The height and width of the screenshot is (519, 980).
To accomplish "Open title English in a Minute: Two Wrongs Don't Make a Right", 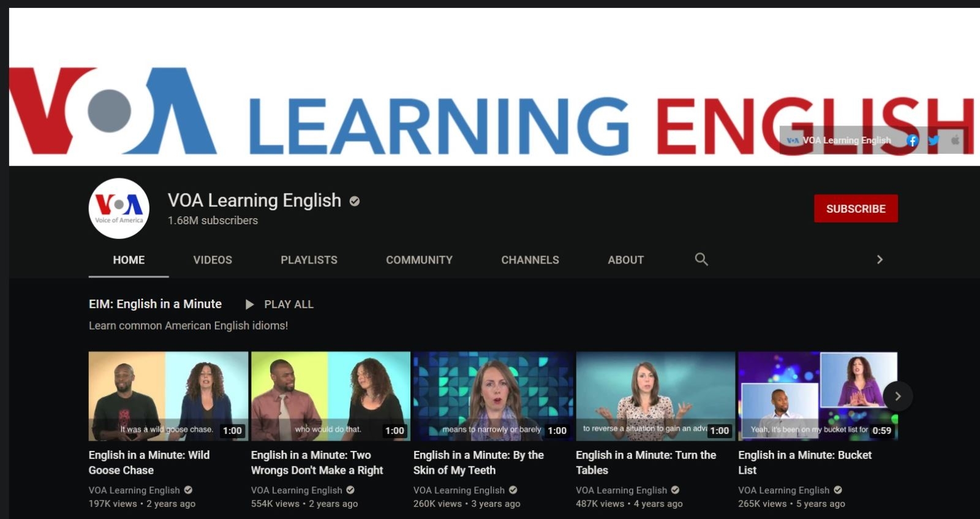I will (x=317, y=463).
